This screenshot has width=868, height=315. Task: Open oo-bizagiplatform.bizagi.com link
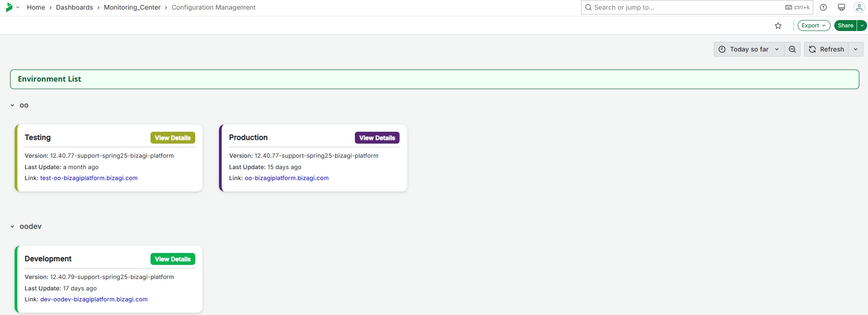(x=286, y=178)
